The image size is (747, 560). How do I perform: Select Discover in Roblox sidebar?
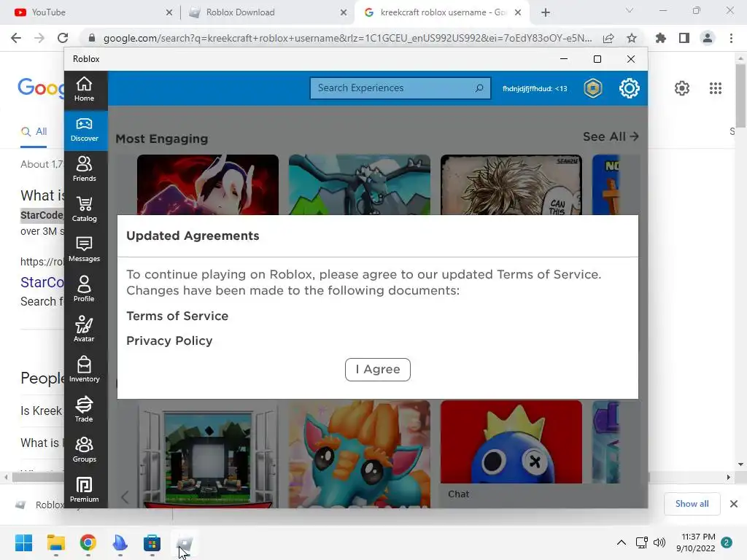(85, 130)
